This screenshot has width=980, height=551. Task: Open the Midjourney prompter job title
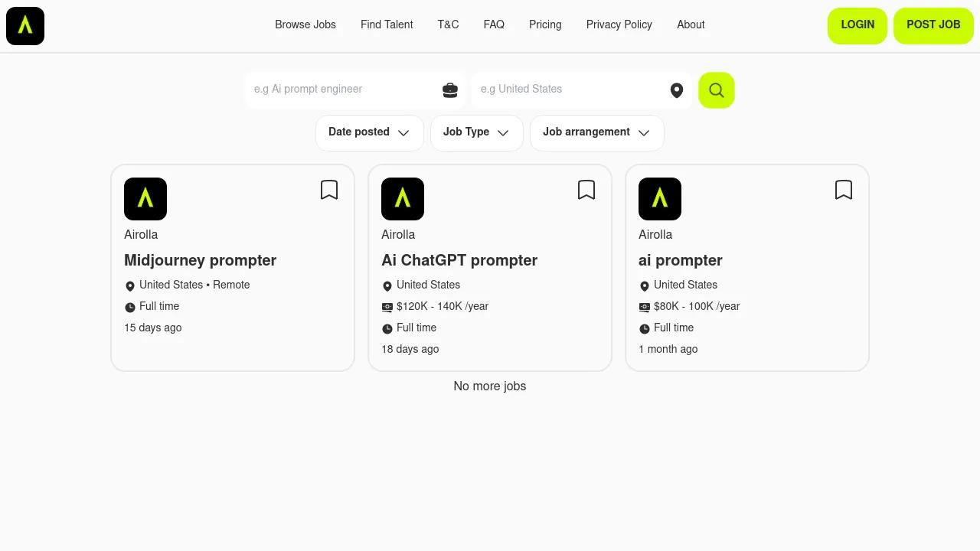click(x=200, y=260)
